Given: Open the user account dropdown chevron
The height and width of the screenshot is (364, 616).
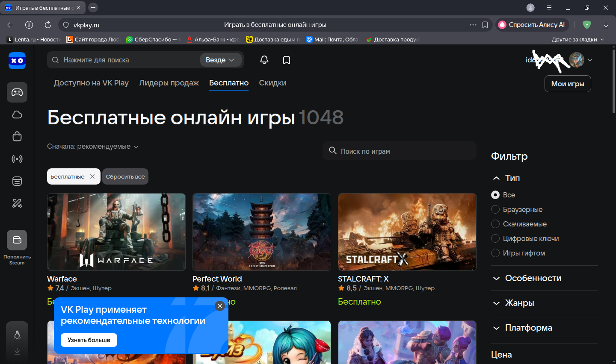Looking at the screenshot, I should point(590,60).
